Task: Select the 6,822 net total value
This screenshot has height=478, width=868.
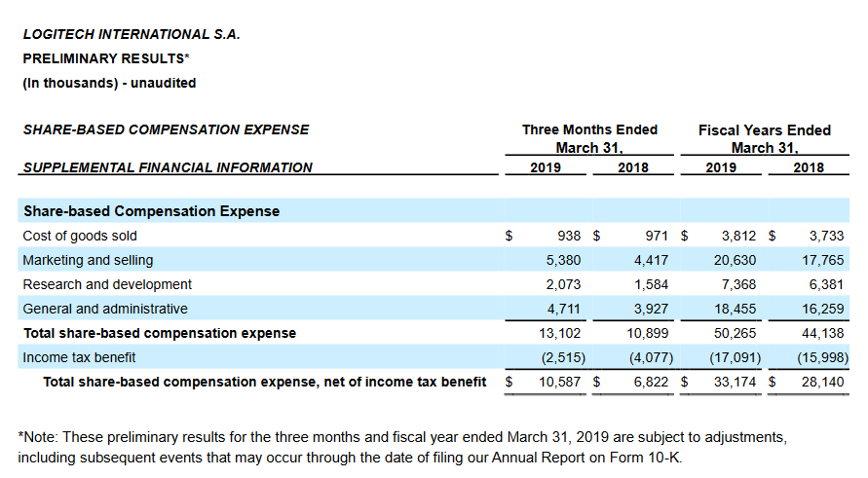Action: coord(651,382)
